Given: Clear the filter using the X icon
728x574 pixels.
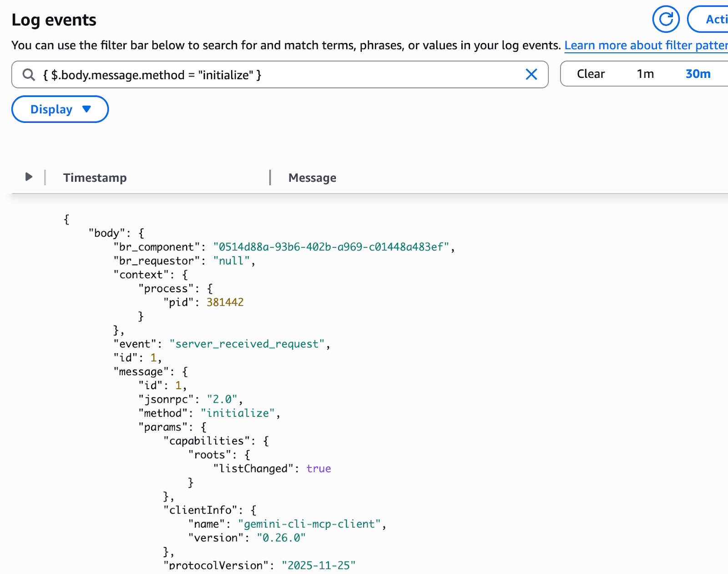Looking at the screenshot, I should click(x=531, y=74).
